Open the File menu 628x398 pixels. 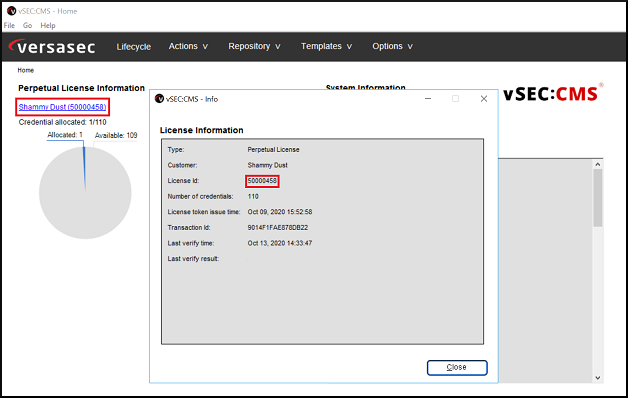coord(9,25)
